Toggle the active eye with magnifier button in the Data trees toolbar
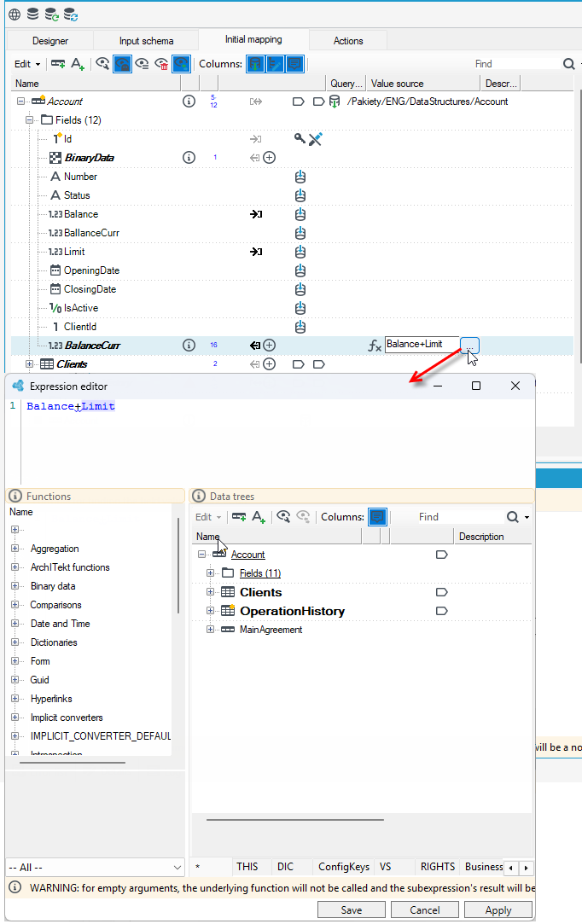Image resolution: width=582 pixels, height=924 pixels. [283, 517]
